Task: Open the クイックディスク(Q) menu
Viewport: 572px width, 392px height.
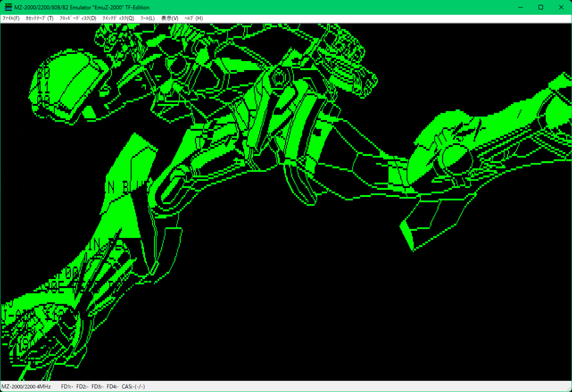Action: click(118, 18)
